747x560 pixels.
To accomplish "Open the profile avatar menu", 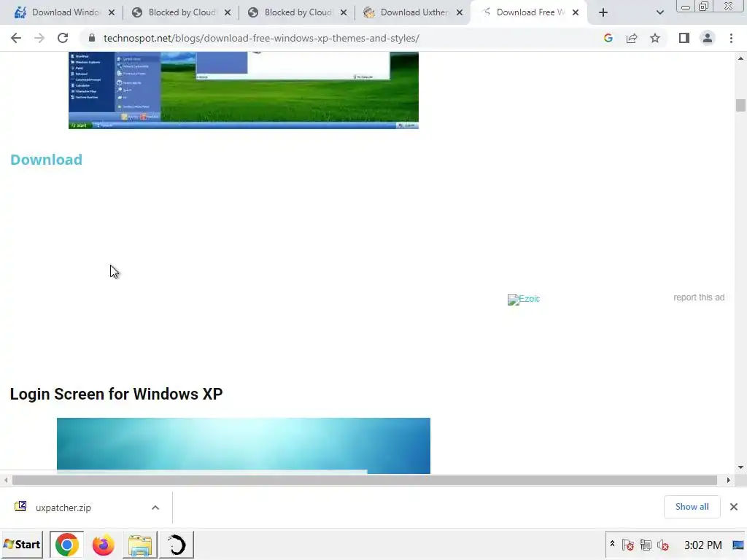I will 708,38.
